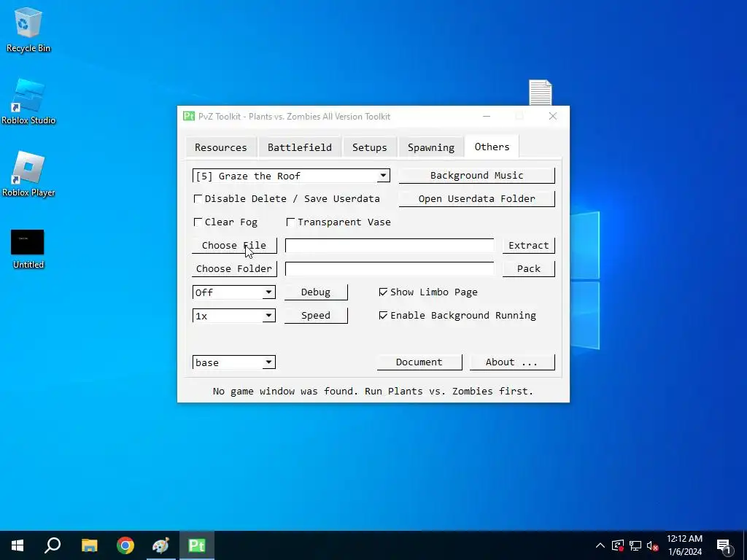Switch to the Battlefield tab
This screenshot has width=747, height=560.
point(300,147)
